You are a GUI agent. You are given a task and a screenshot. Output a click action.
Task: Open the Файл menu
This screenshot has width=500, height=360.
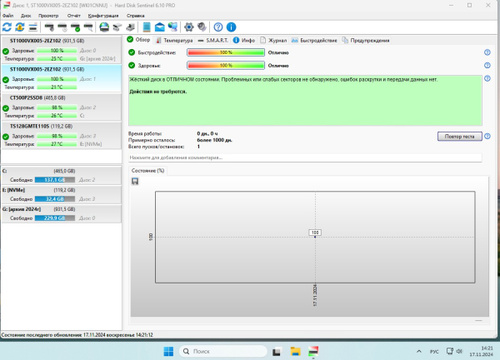coord(8,16)
